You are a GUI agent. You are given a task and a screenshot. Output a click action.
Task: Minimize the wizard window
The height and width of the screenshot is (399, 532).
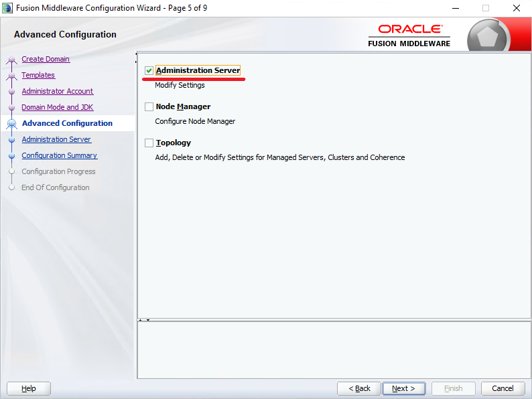(x=456, y=8)
